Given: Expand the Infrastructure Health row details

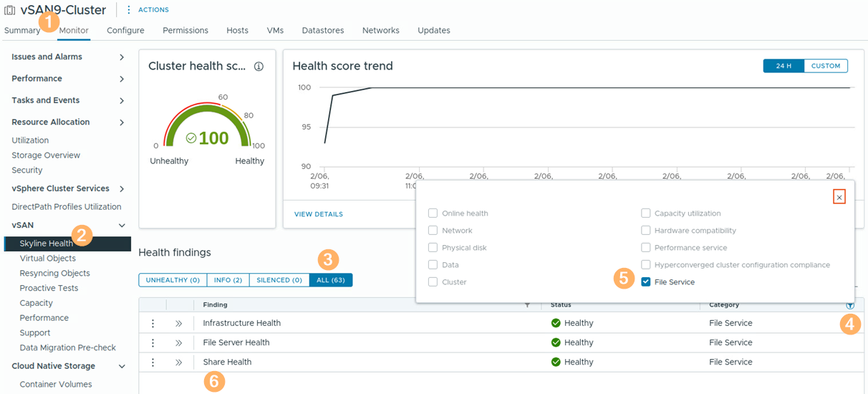Looking at the screenshot, I should [x=179, y=324].
